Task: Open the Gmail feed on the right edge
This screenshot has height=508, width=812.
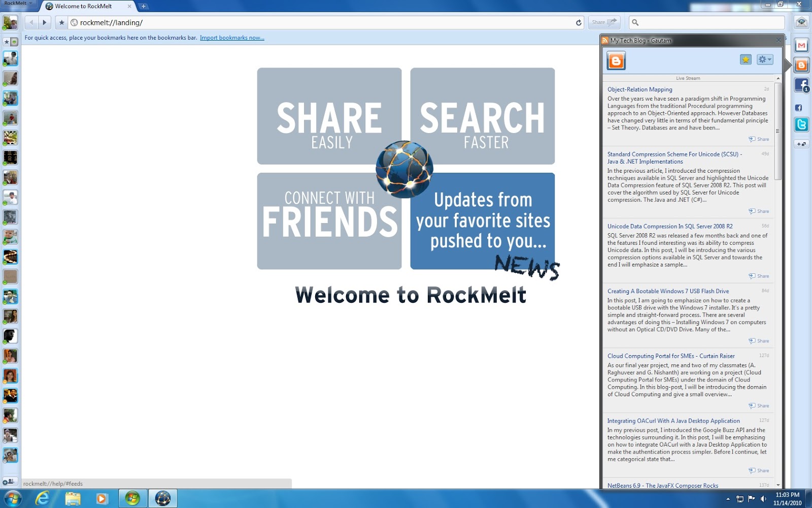Action: click(801, 46)
